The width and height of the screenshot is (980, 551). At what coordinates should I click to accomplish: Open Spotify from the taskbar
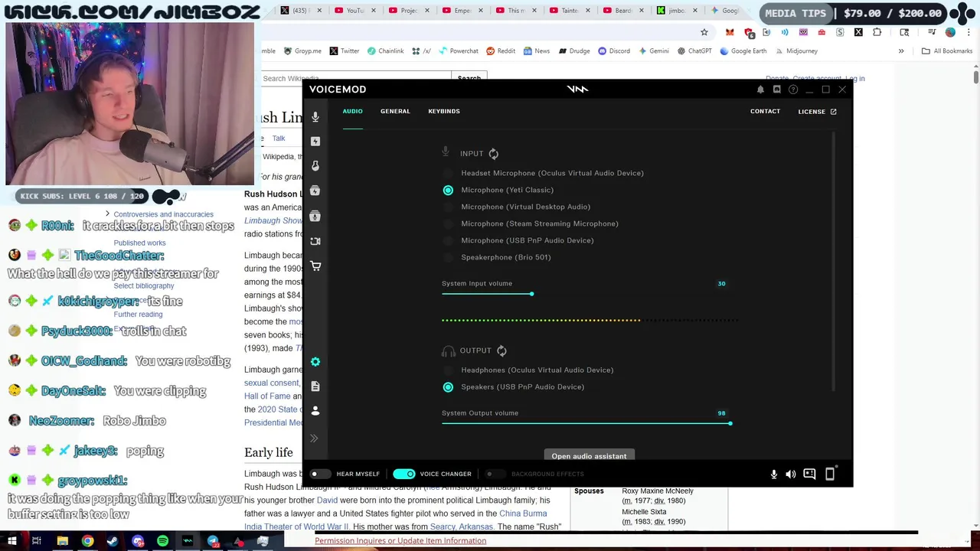click(x=162, y=541)
